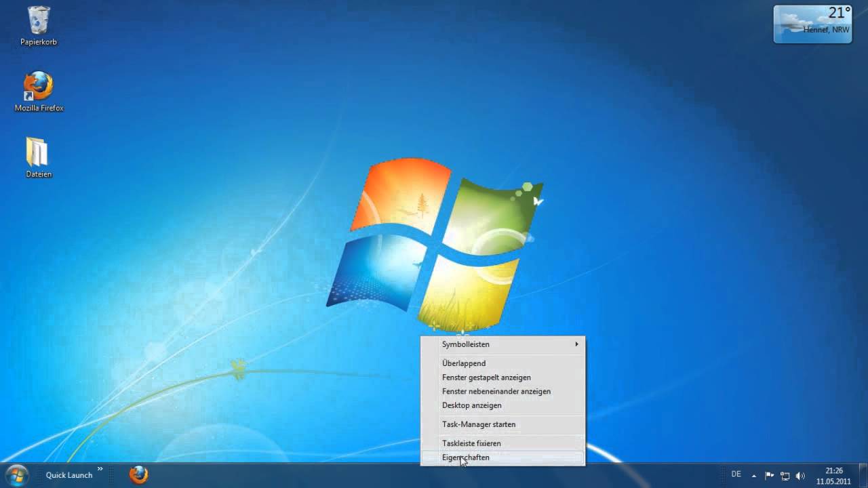This screenshot has width=868, height=488.
Task: Choose Desktop anzeigen menu entry
Action: click(x=503, y=405)
